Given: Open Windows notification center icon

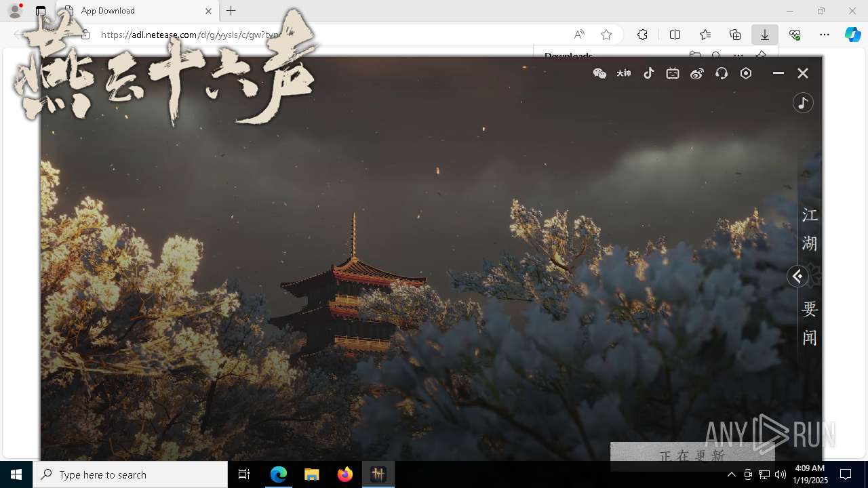Looking at the screenshot, I should coord(846,474).
